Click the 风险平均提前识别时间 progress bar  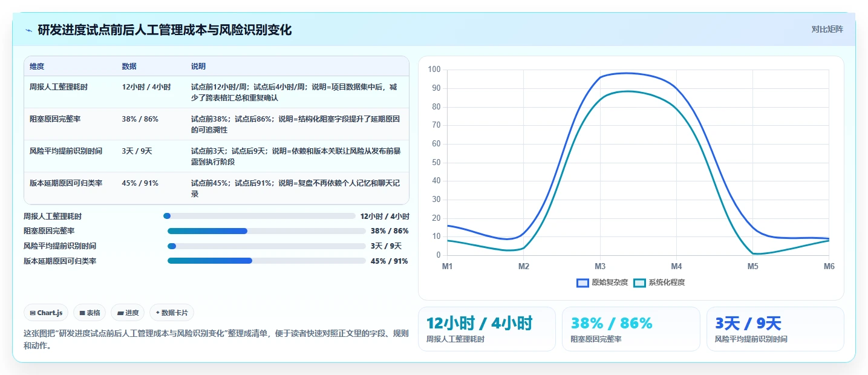point(267,246)
